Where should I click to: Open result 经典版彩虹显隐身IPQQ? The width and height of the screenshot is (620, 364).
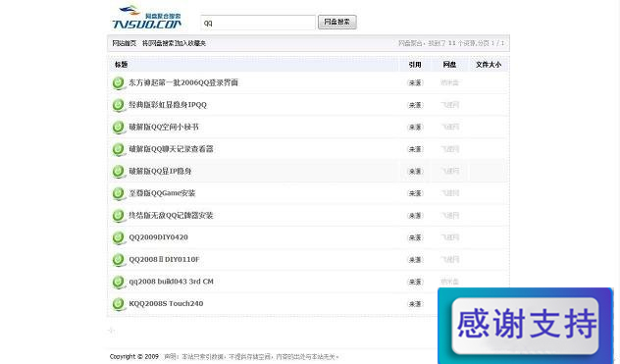pyautogui.click(x=168, y=105)
